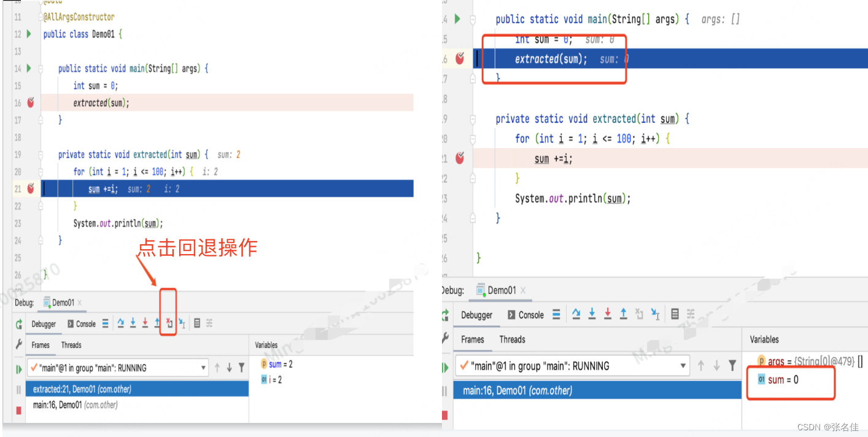Filter frames with funnel icon, left screenshot

242,368
